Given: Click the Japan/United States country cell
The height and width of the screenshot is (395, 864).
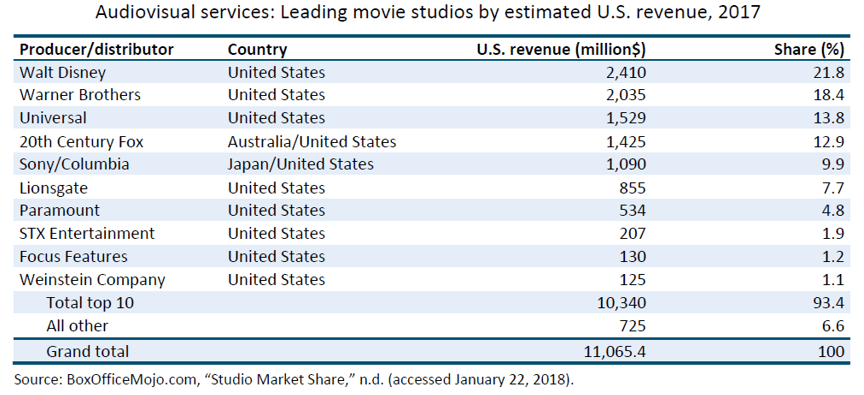Looking at the screenshot, I should (x=301, y=164).
